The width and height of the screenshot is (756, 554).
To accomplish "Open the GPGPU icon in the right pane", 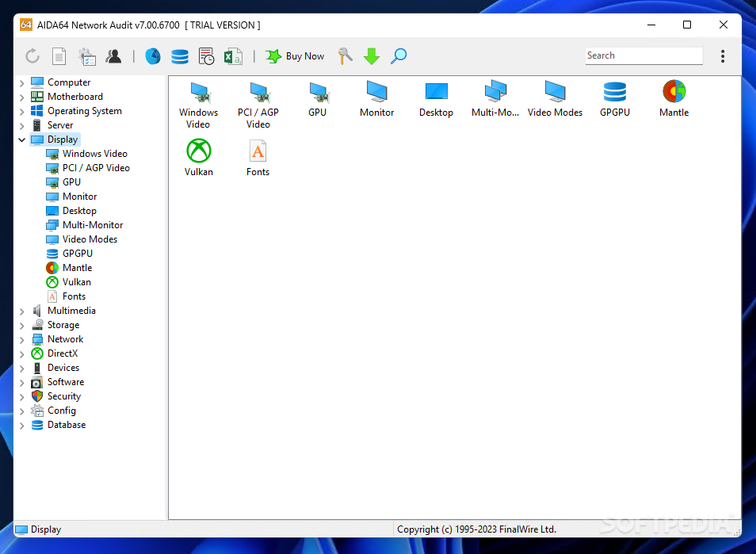I will click(615, 99).
